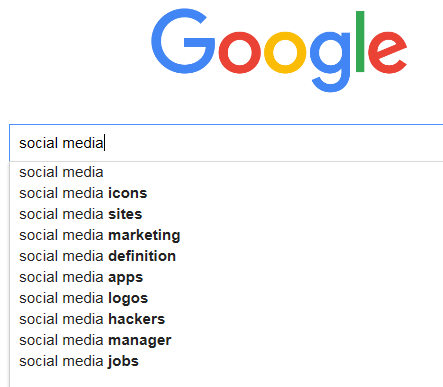The width and height of the screenshot is (443, 387).
Task: Choose the 'social media hackers' suggestion
Action: coord(226,319)
